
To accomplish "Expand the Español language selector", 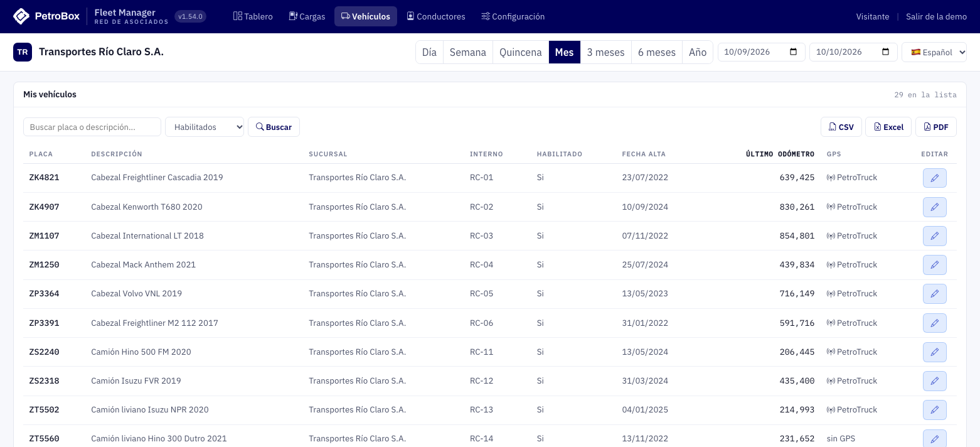I will pos(934,52).
